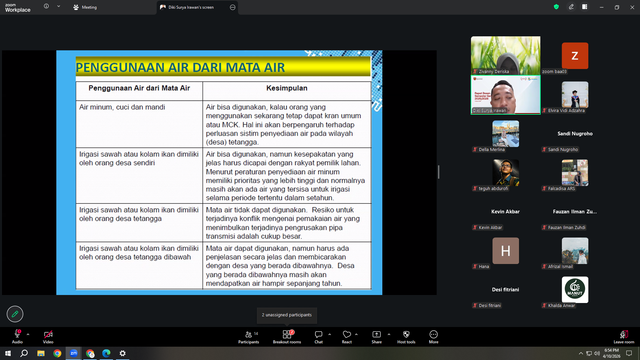Expand the audio options arrow

(28, 334)
